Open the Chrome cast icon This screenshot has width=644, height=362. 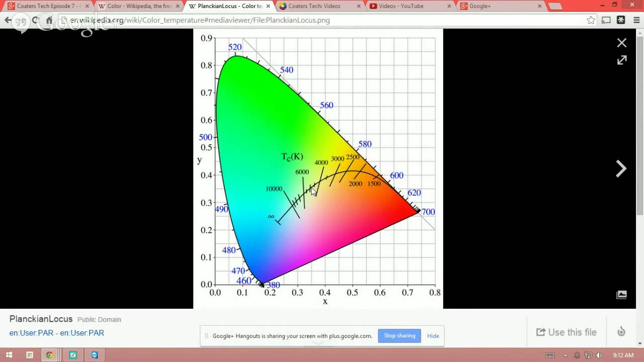click(x=606, y=20)
